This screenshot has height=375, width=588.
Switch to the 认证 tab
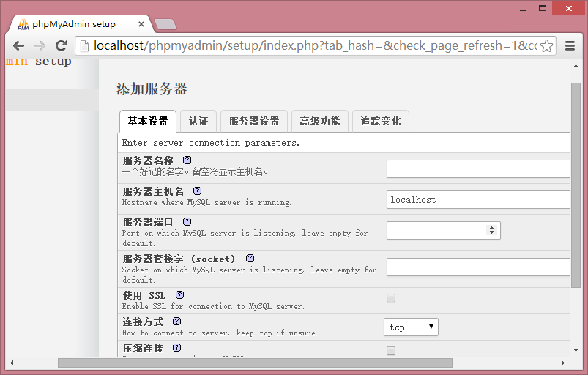click(198, 121)
